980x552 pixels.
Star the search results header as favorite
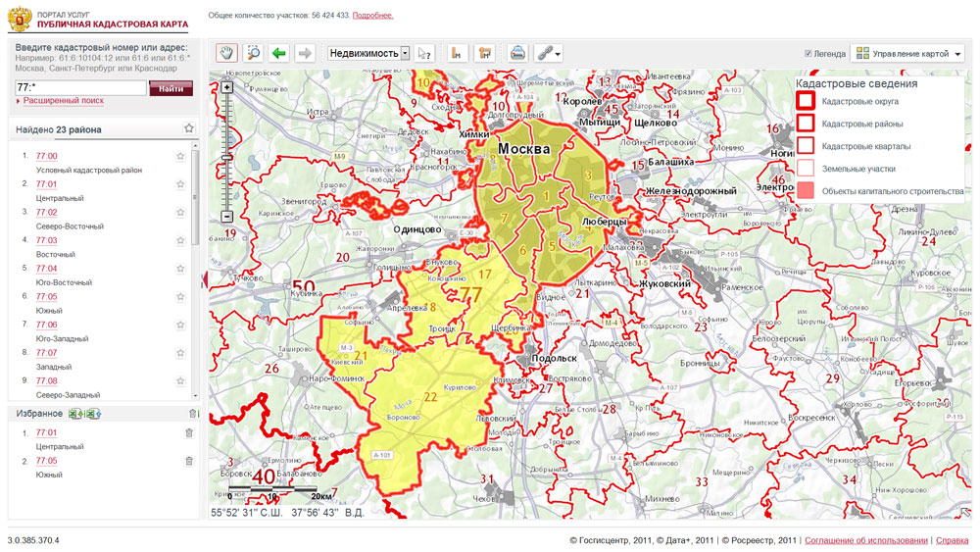pyautogui.click(x=189, y=128)
